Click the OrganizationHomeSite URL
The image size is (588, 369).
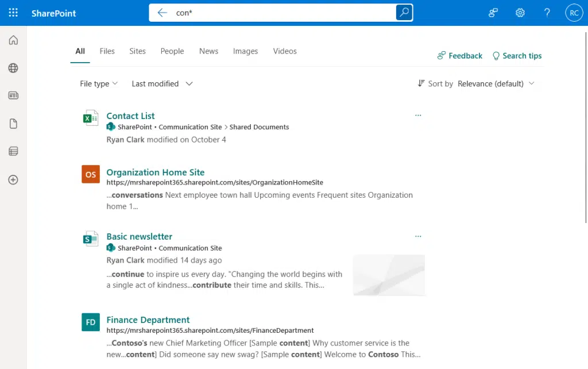click(215, 182)
